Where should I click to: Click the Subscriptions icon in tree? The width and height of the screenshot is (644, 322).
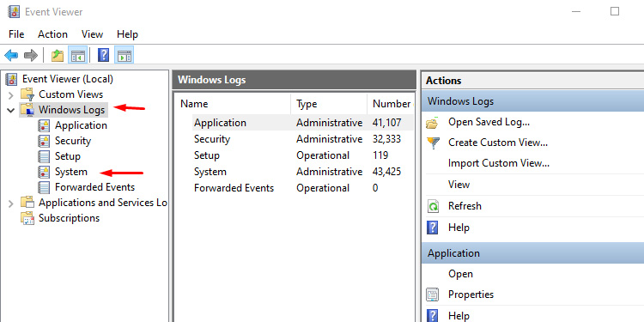click(x=27, y=218)
